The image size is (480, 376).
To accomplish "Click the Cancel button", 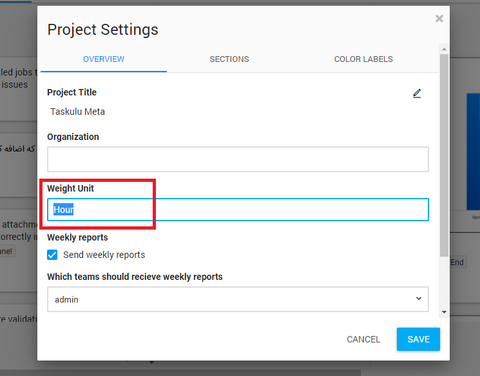I will pyautogui.click(x=363, y=339).
